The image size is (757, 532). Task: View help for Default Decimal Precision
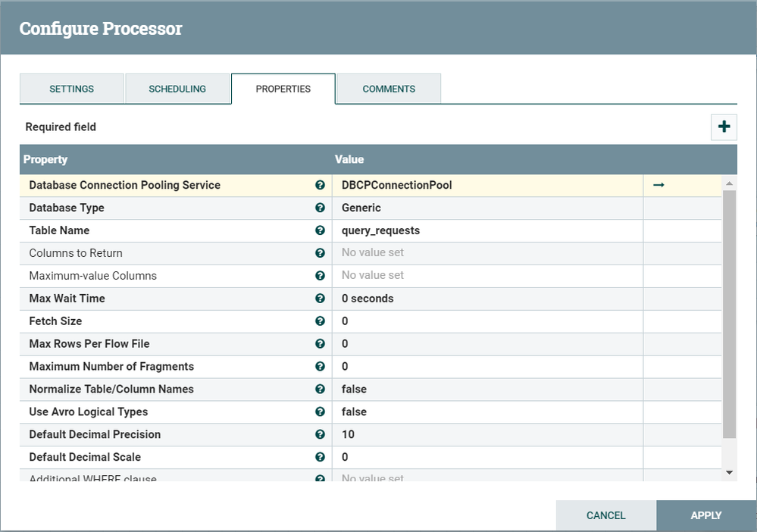coord(320,434)
